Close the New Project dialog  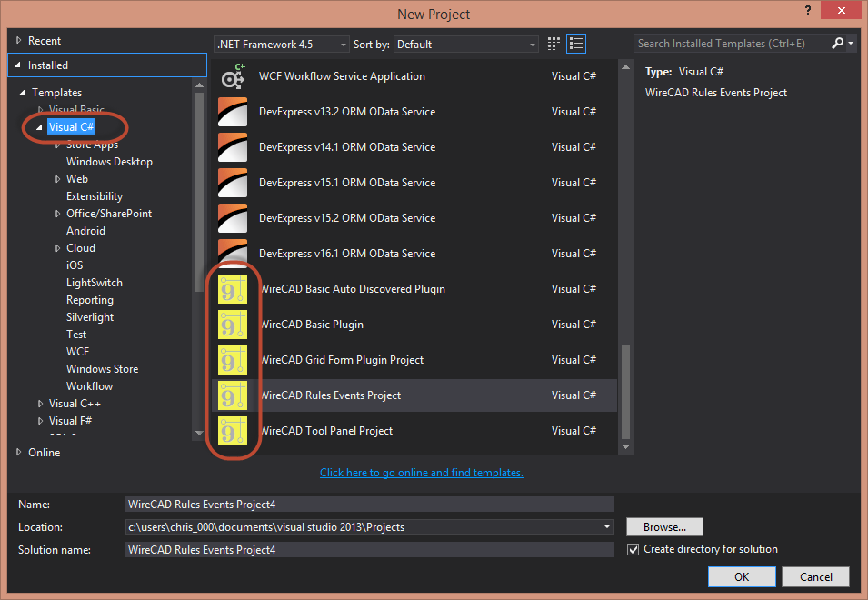[842, 11]
